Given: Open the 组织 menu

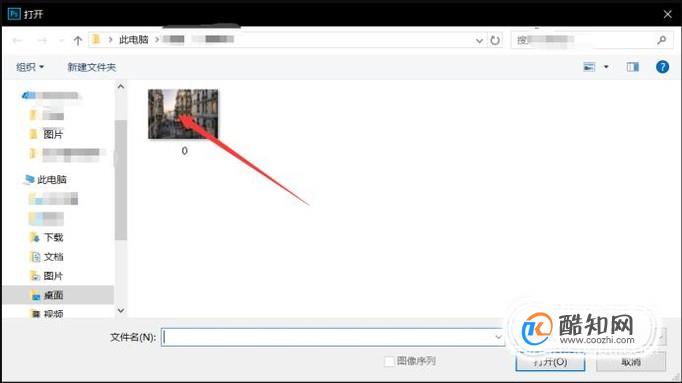Looking at the screenshot, I should coord(30,67).
